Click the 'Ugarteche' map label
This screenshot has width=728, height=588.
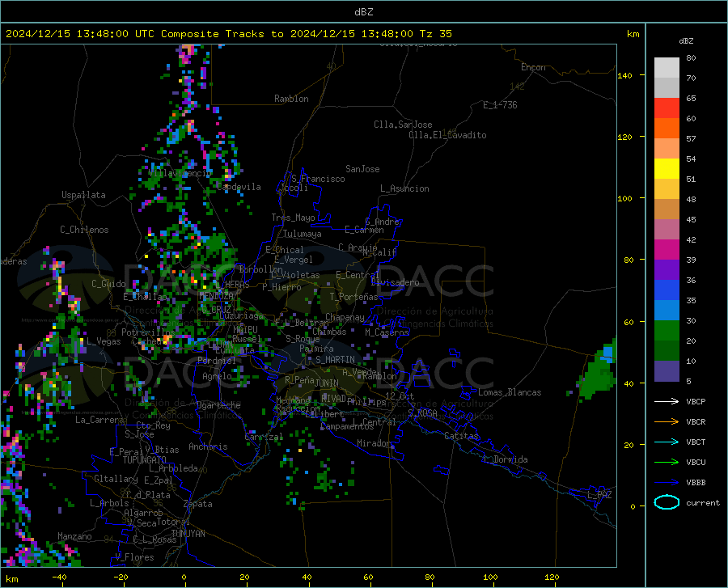(x=218, y=405)
